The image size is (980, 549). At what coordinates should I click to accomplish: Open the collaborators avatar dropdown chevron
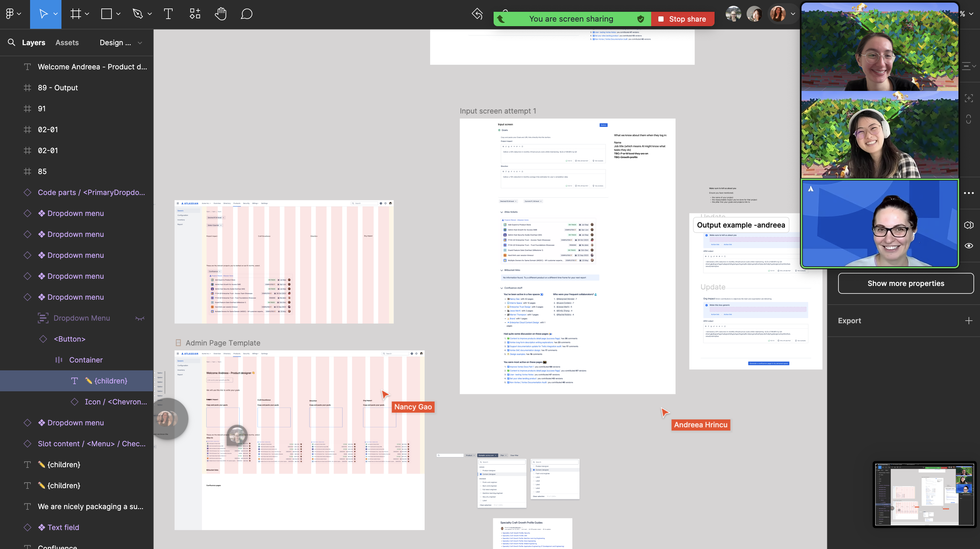793,14
